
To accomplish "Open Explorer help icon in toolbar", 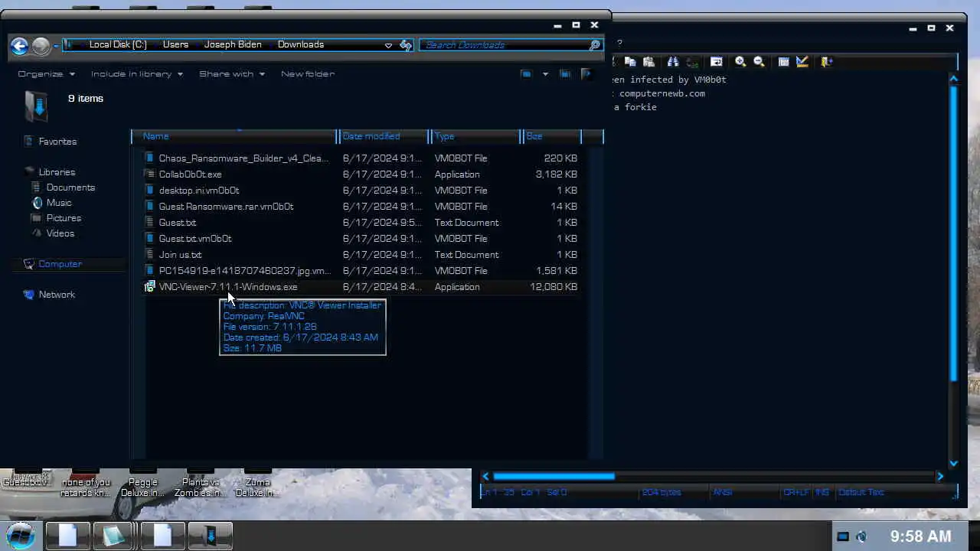I will point(586,74).
